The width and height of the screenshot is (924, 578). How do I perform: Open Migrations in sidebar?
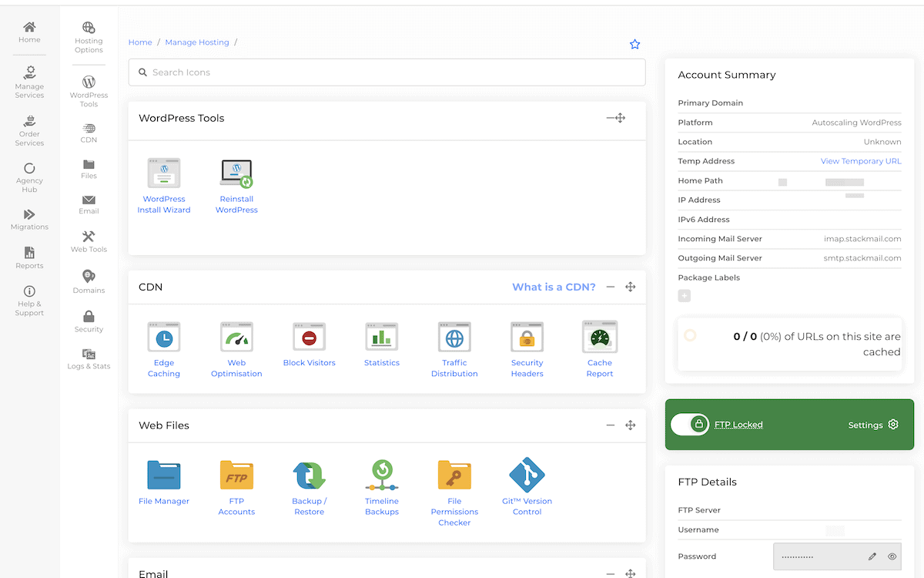(29, 220)
